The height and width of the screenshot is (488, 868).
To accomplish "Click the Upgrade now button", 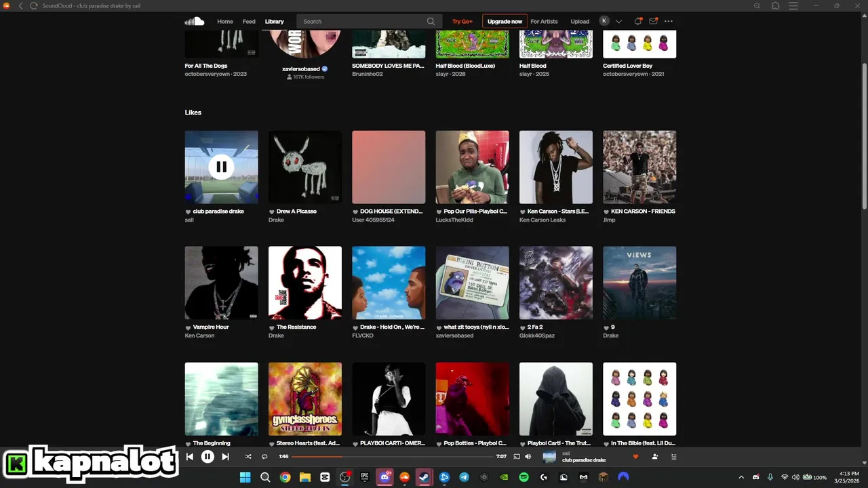I will coord(505,21).
